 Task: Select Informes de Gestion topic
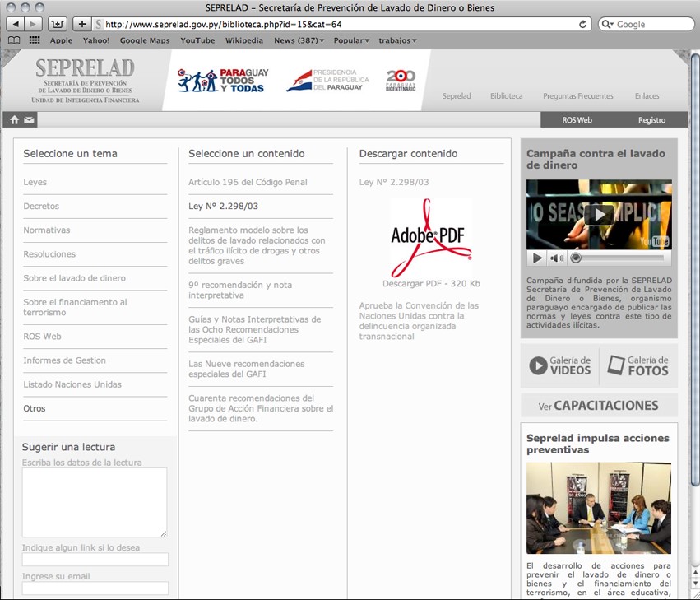(64, 360)
